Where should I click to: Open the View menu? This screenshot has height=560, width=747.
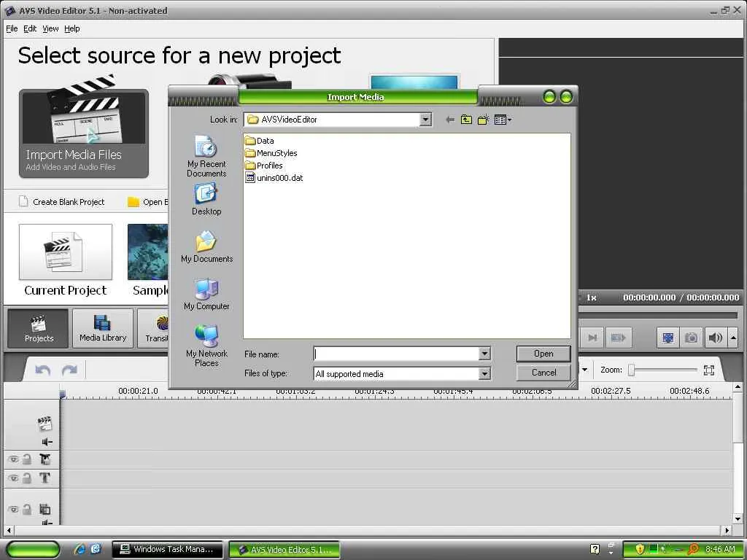50,28
